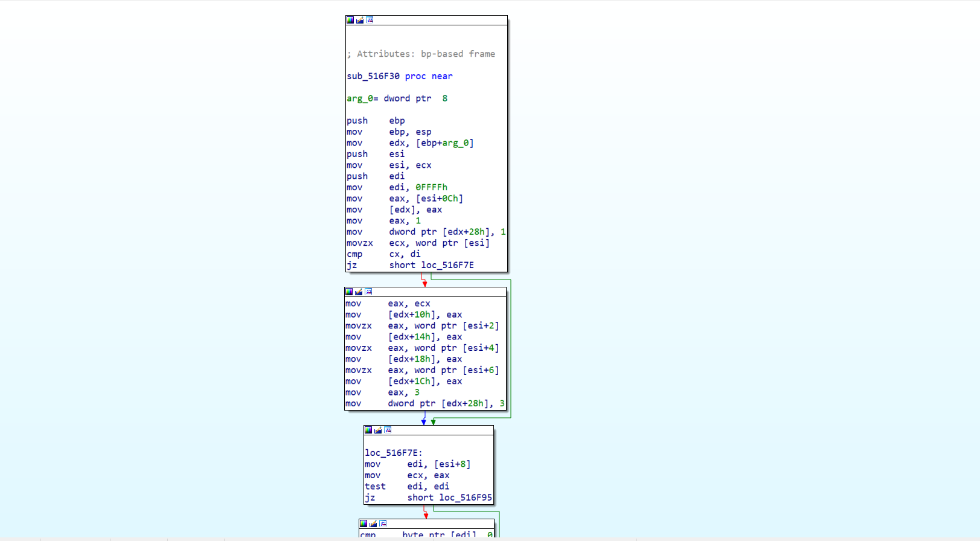This screenshot has height=541, width=980.
Task: Click the 'mov ecx, eax' instruction
Action: (407, 475)
